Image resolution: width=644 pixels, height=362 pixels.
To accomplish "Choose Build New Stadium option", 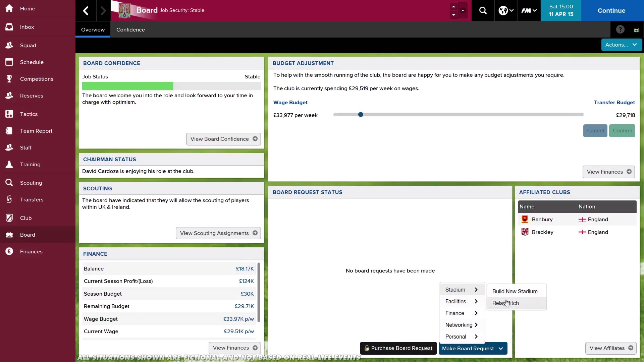I will (515, 291).
